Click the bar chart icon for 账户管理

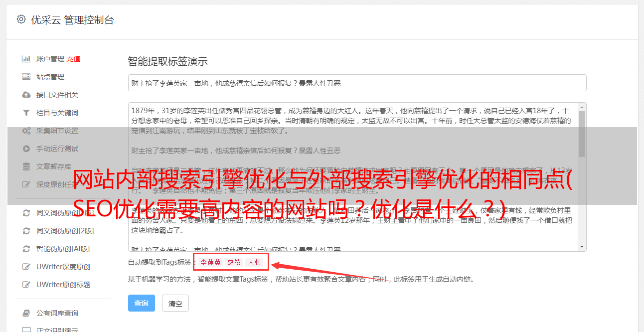pos(26,59)
